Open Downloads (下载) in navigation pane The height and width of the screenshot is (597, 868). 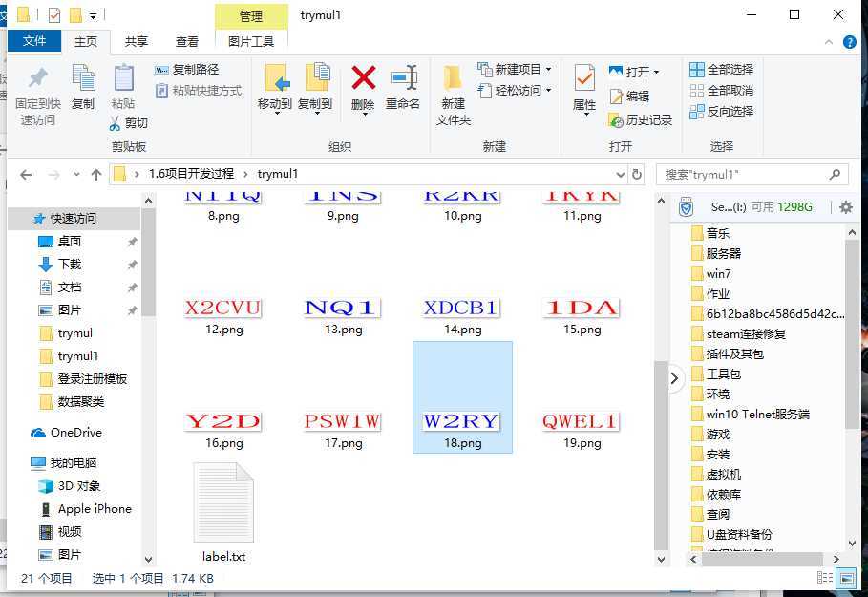(x=70, y=265)
